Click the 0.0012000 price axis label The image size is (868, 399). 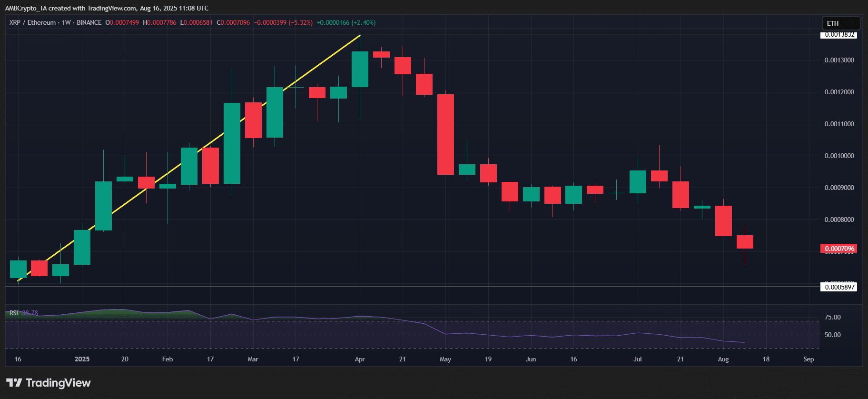839,92
